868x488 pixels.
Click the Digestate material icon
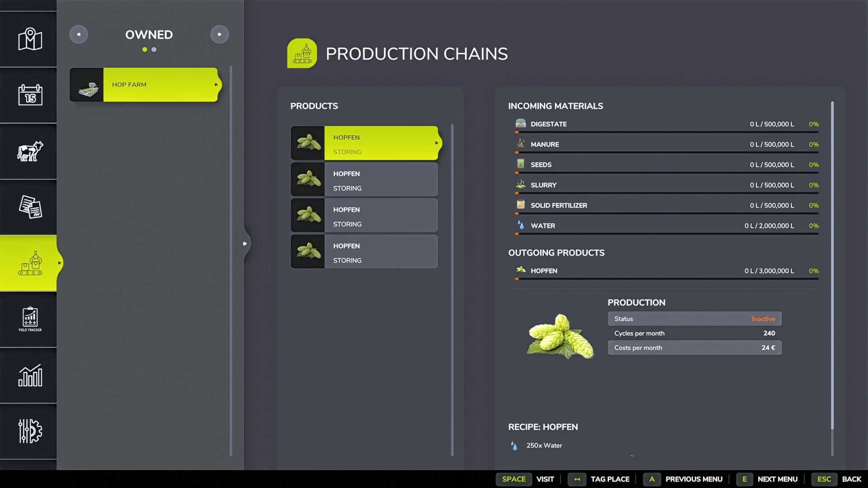pos(521,123)
